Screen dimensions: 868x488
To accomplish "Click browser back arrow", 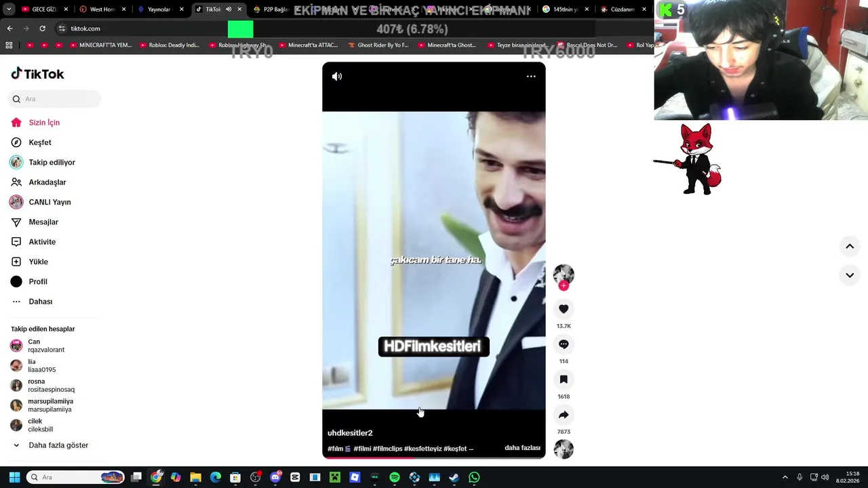I will 9,28.
